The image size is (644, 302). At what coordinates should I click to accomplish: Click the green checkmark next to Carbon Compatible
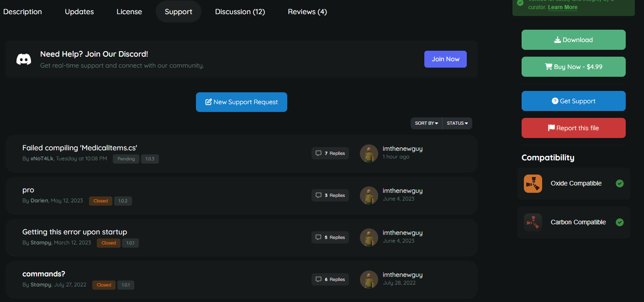tap(619, 223)
